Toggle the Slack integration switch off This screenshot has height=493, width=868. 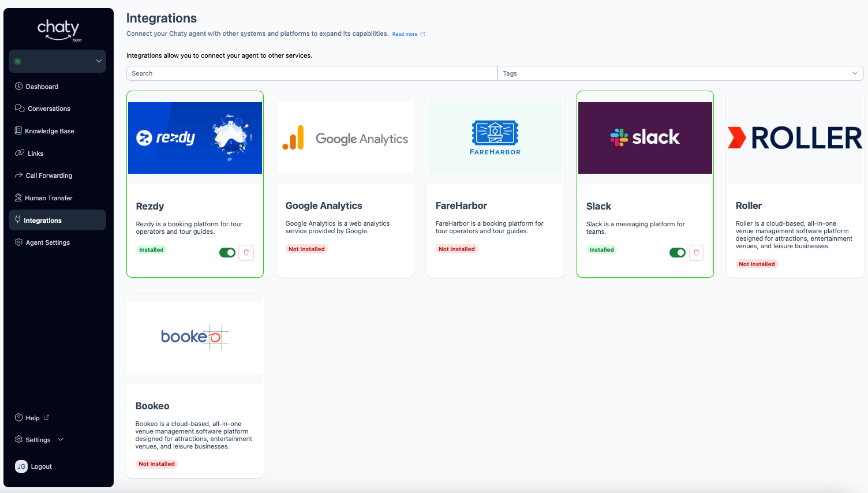tap(678, 252)
